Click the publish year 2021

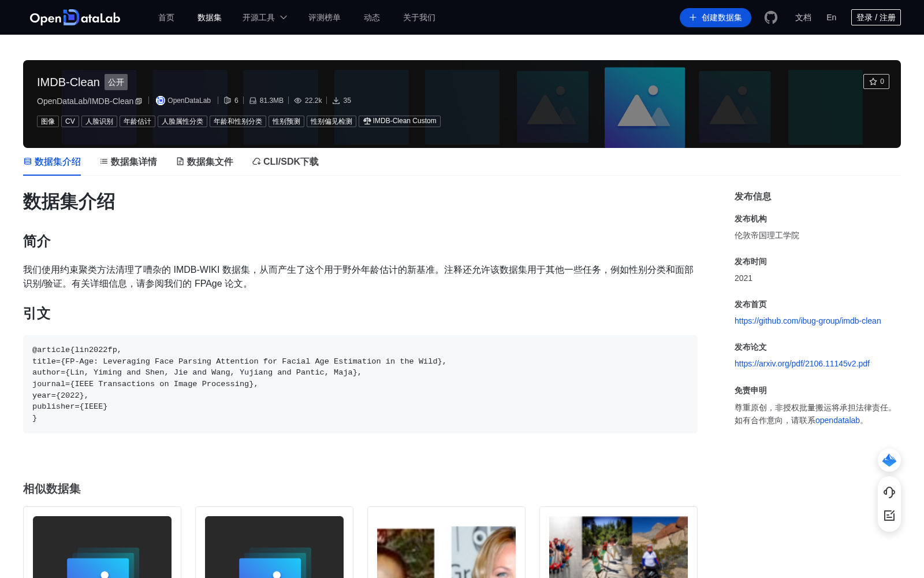point(743,278)
